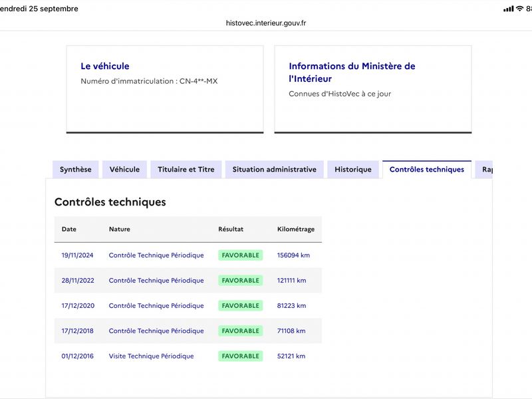Click the Résultat column header
Image resolution: width=532 pixels, height=399 pixels.
230,229
